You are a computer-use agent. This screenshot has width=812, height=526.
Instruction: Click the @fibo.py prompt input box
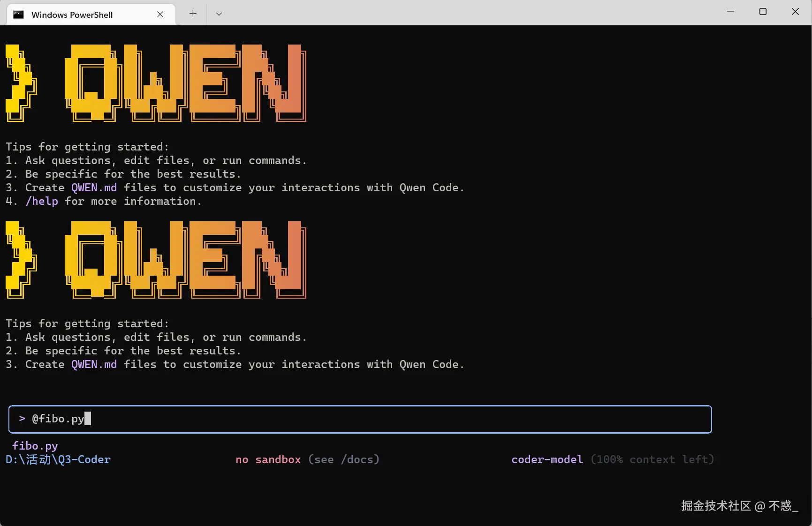pos(360,419)
